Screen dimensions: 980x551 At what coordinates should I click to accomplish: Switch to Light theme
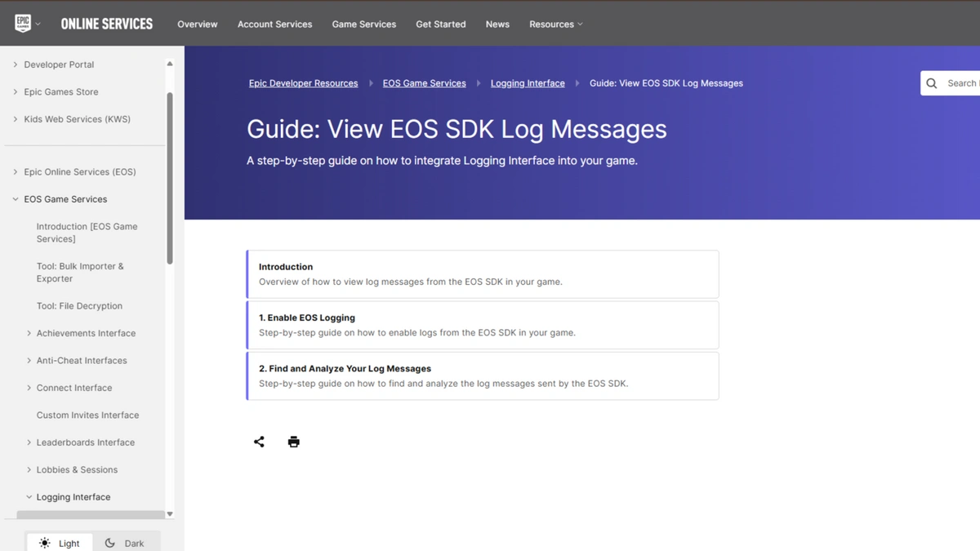[60, 543]
